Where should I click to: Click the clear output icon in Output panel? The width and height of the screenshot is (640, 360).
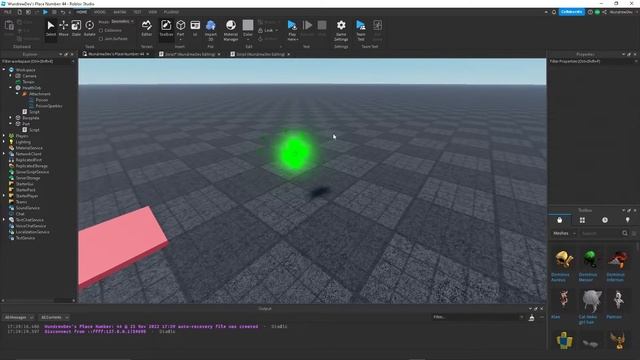pyautogui.click(x=531, y=317)
